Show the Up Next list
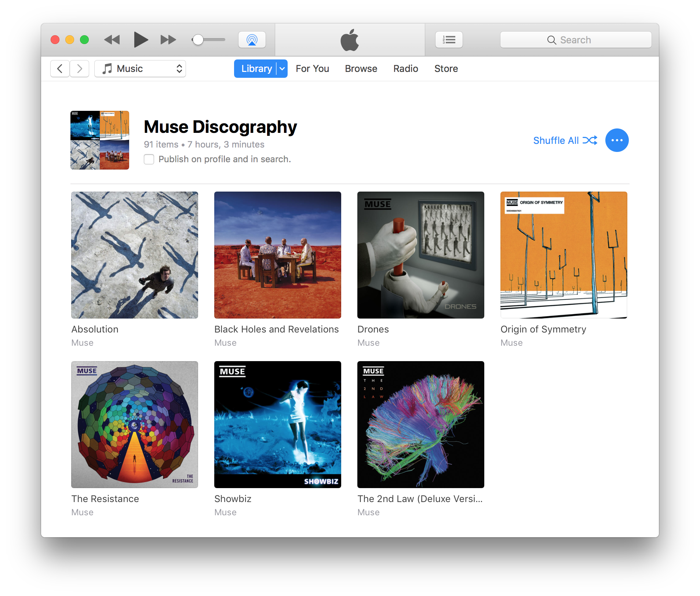 click(x=449, y=40)
